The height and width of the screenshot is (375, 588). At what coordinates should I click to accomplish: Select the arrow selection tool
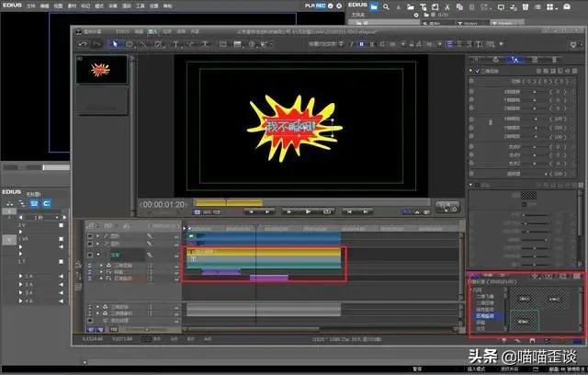pyautogui.click(x=115, y=44)
